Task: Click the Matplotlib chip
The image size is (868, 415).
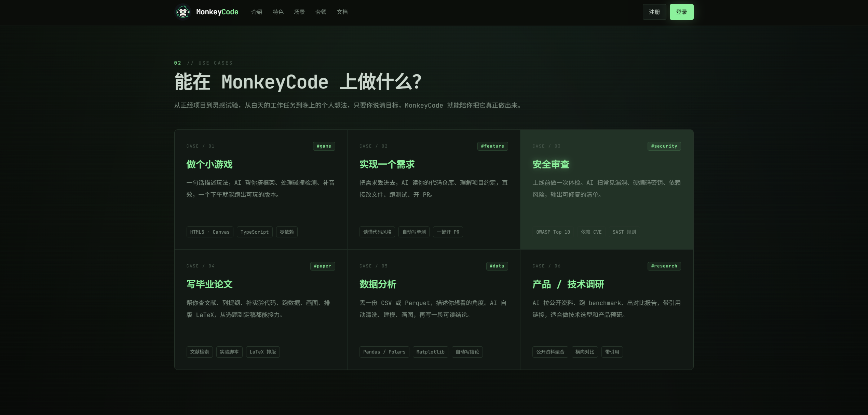Action: coord(430,352)
